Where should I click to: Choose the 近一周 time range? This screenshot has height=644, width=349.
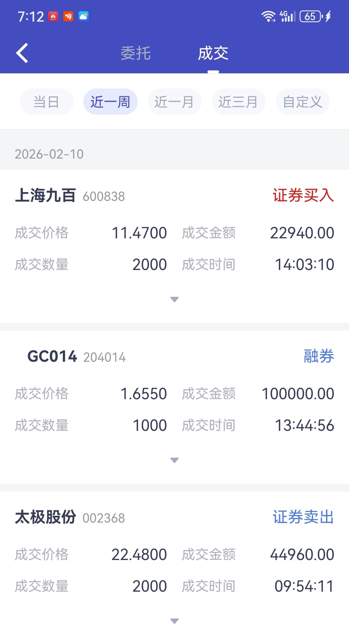pos(111,102)
